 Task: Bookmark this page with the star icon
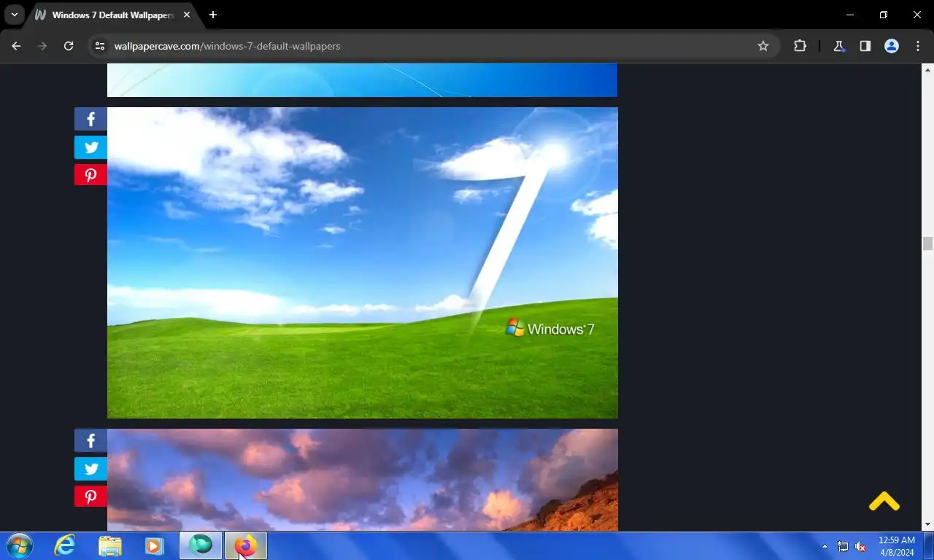(763, 46)
